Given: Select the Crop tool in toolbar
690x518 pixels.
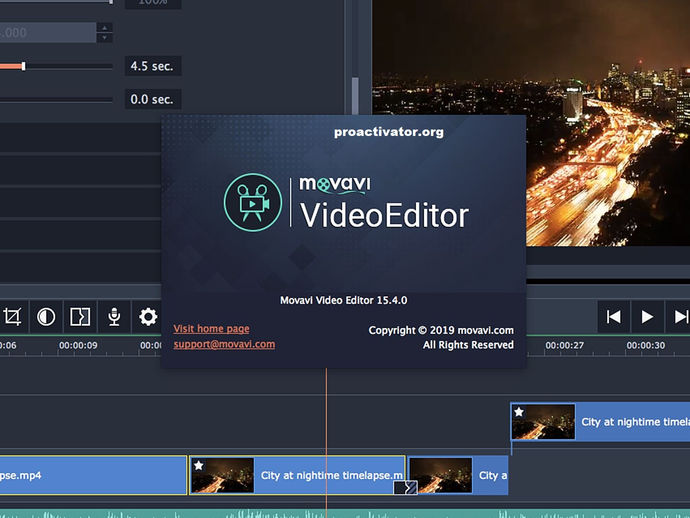Looking at the screenshot, I should (x=12, y=317).
